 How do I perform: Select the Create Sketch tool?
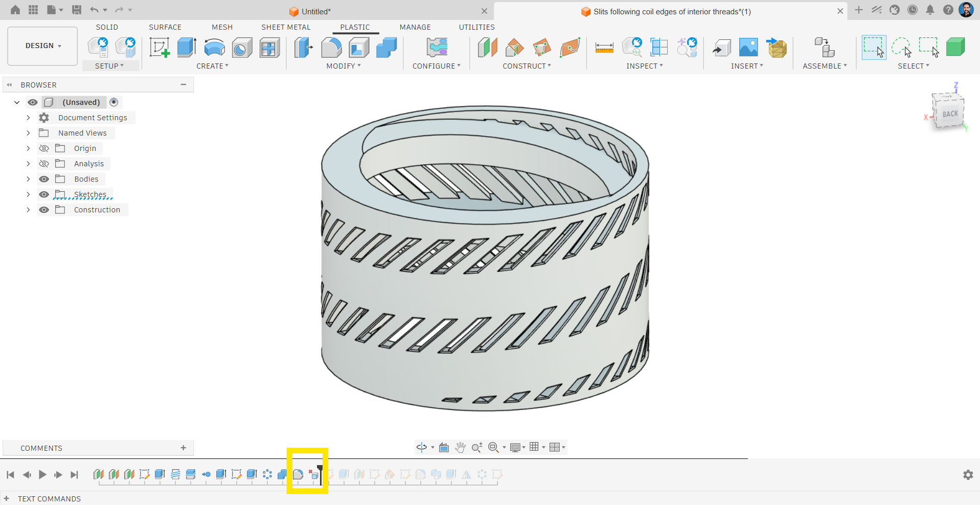159,48
